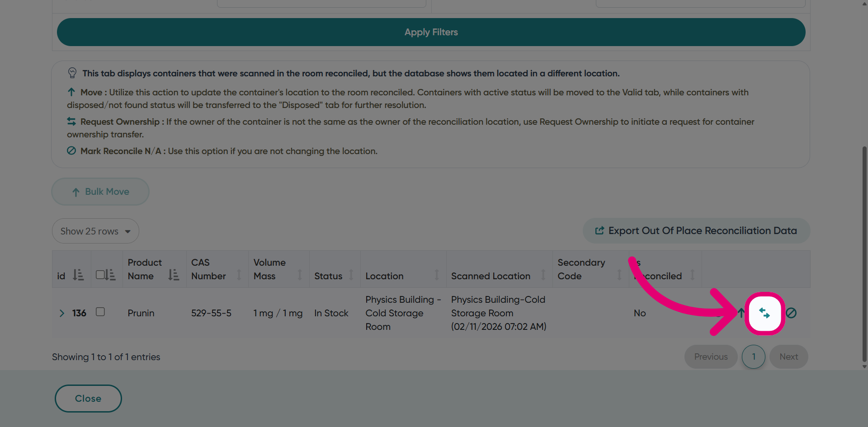The height and width of the screenshot is (427, 868).
Task: Click the lightbulb tip icon in info box
Action: [x=72, y=73]
